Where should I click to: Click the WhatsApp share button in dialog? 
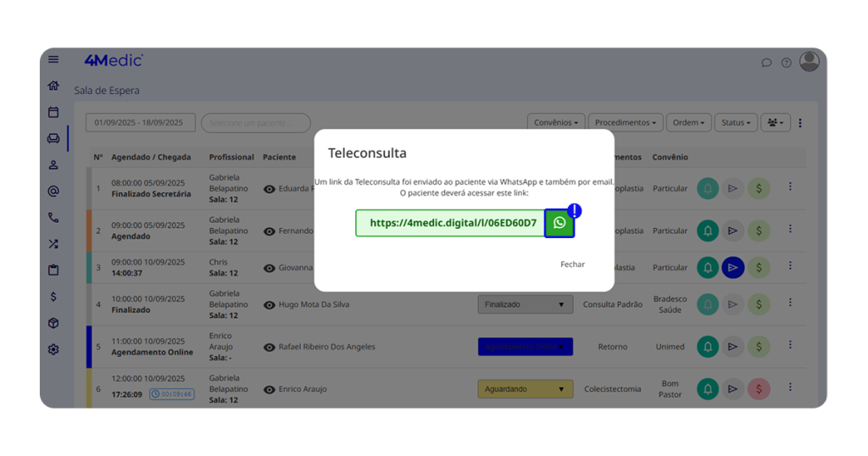(559, 223)
